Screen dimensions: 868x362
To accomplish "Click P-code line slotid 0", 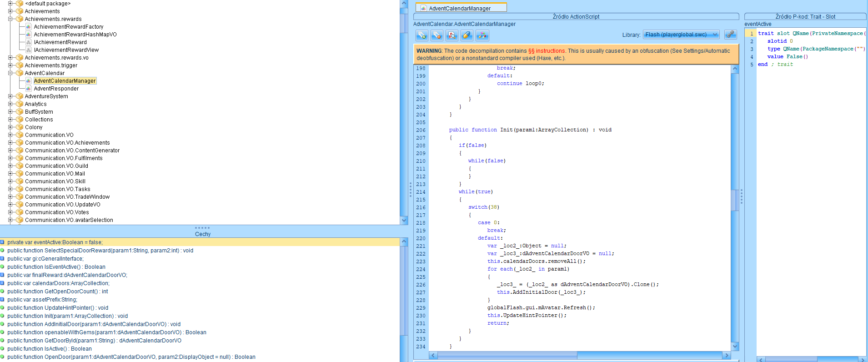I will (x=780, y=41).
